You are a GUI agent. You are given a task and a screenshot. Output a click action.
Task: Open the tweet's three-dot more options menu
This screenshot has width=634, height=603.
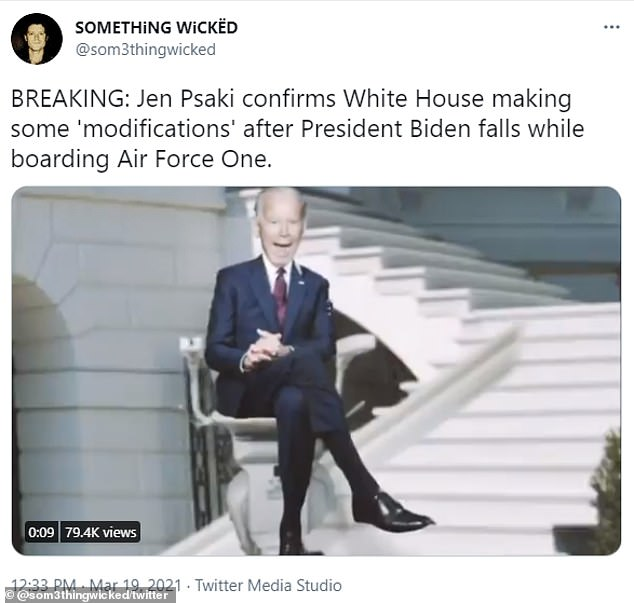[611, 28]
